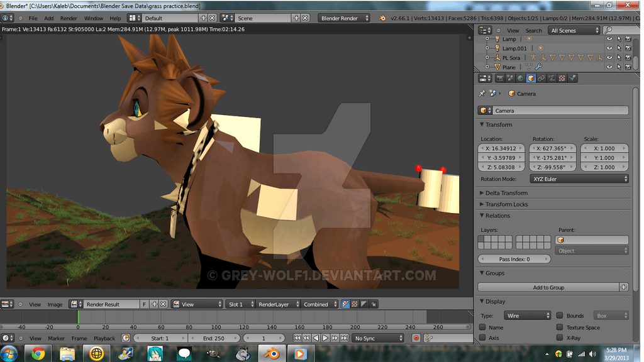Open the File menu

[x=33, y=18]
